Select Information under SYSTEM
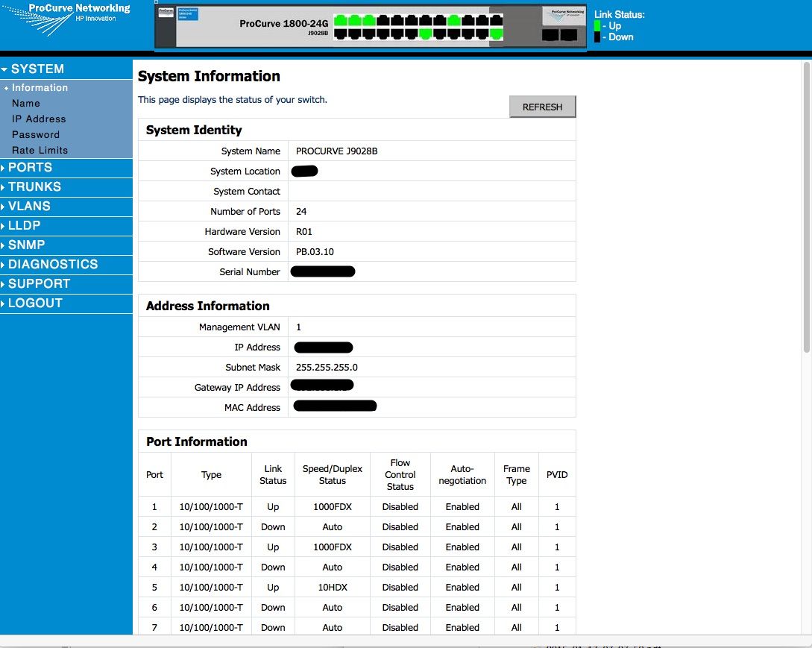 point(40,87)
